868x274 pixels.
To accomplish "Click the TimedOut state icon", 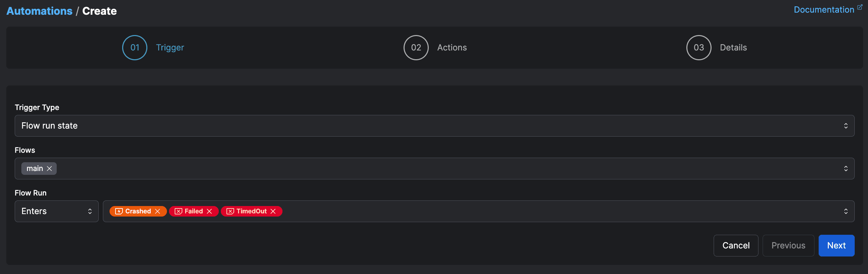I will click(x=230, y=211).
